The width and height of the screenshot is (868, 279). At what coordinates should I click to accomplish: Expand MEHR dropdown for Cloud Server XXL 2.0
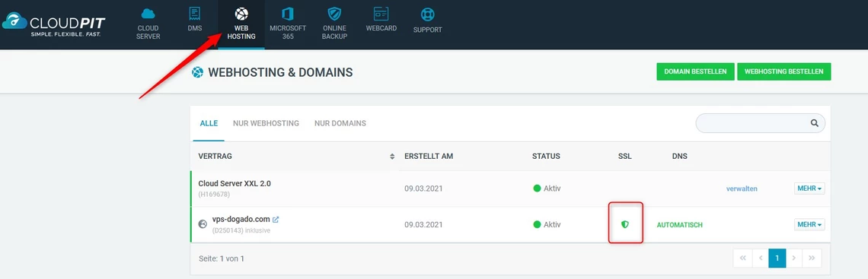(809, 189)
